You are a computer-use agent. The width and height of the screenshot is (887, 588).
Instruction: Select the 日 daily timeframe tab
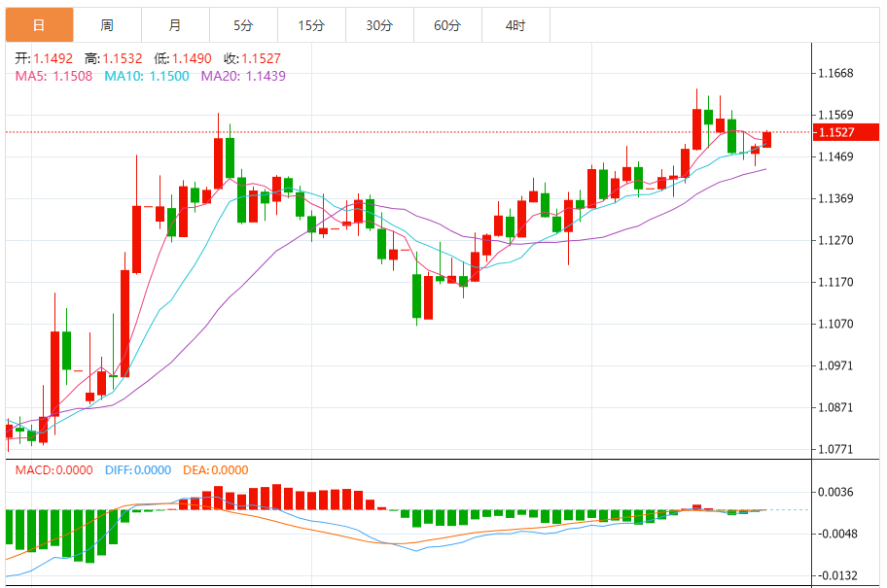coord(40,25)
